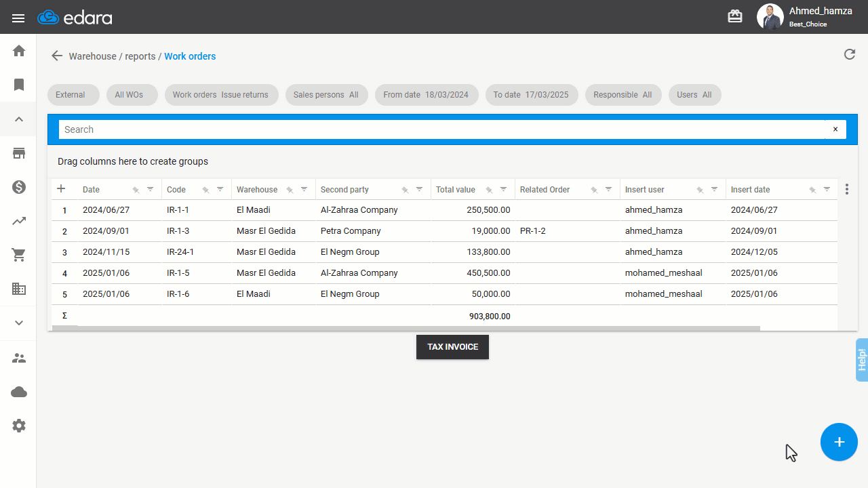Pin the Date column

136,190
